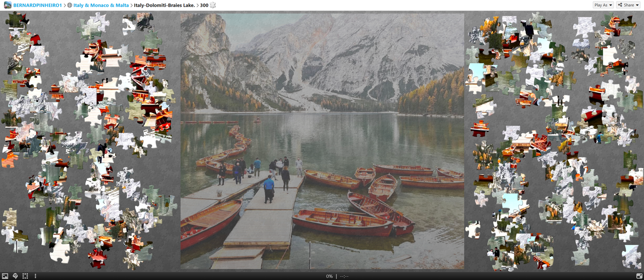
Task: Open the Play As dropdown
Action: (603, 5)
